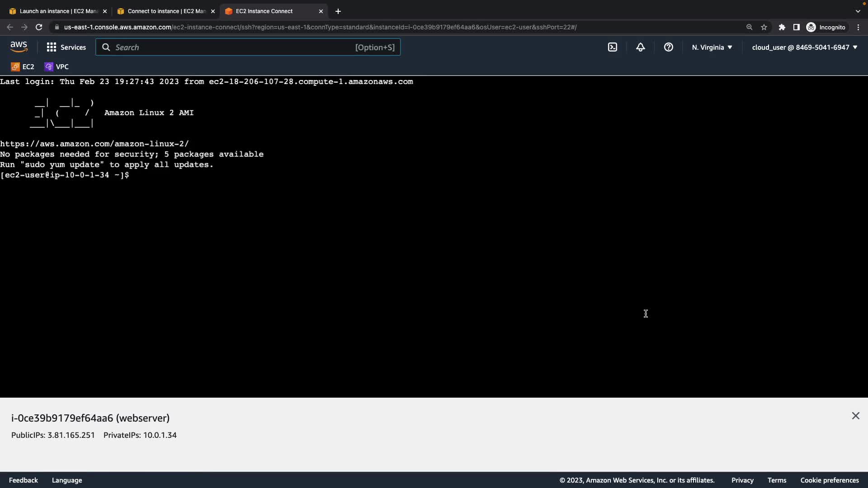Open Cookie preferences link
This screenshot has width=868, height=488.
coord(830,480)
